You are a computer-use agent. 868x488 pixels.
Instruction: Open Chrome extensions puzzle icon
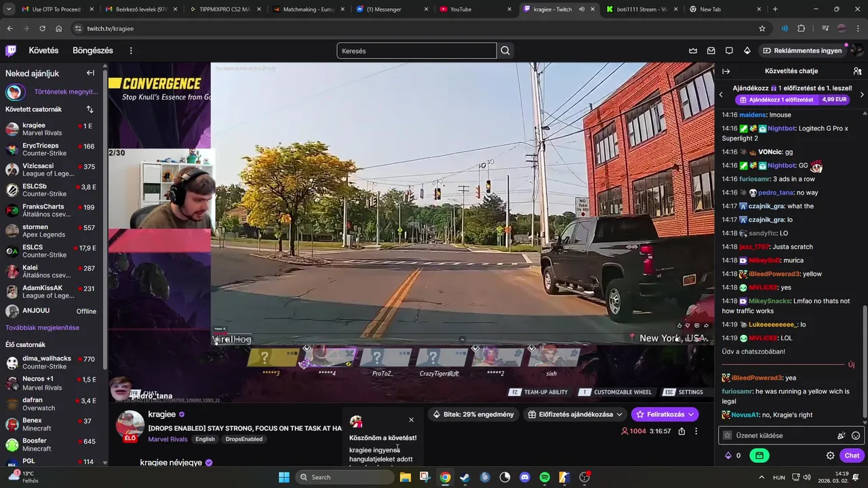click(802, 28)
